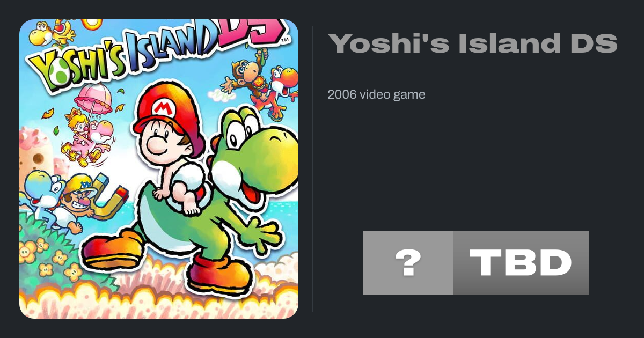644x338 pixels.
Task: Click the pink parasol above Baby Peach
Action: coord(93,97)
